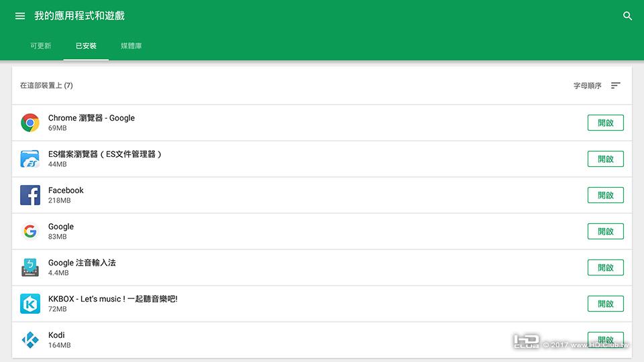Launch ES檔案瀏覽器 via 開啟 button
This screenshot has width=644, height=362.
pos(605,159)
